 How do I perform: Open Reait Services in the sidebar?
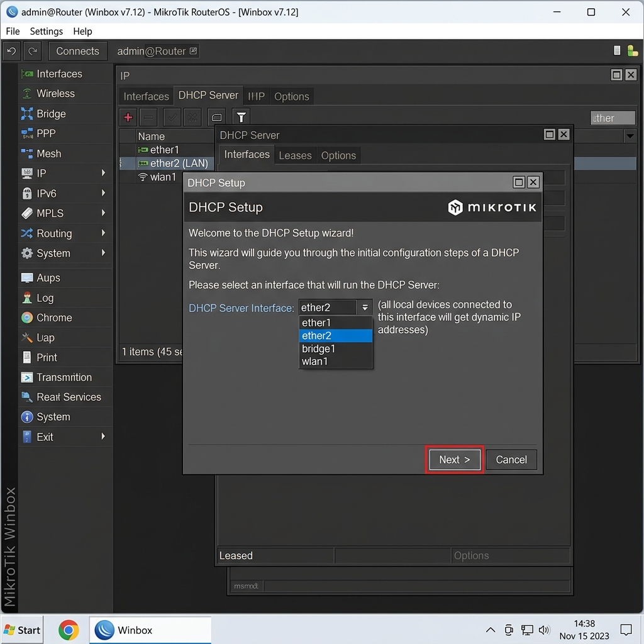[65, 397]
